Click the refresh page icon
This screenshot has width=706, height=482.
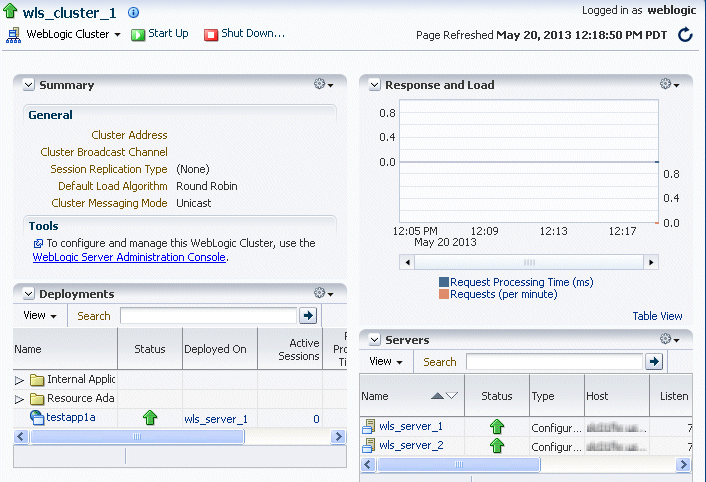pyautogui.click(x=685, y=35)
